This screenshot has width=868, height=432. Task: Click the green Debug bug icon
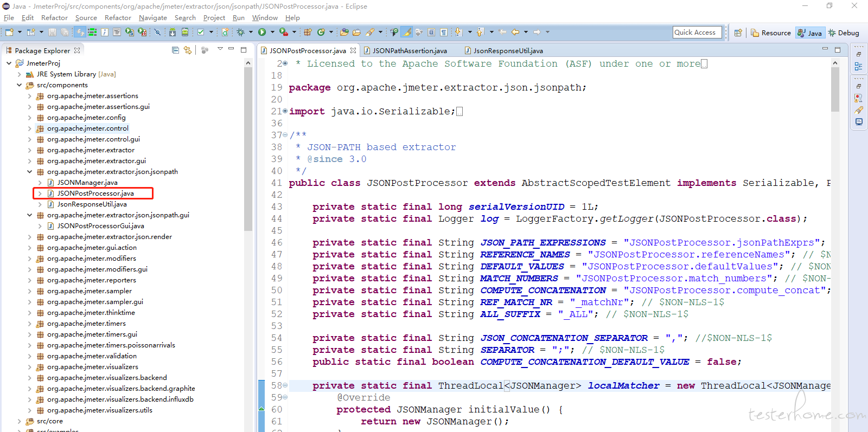tap(240, 33)
